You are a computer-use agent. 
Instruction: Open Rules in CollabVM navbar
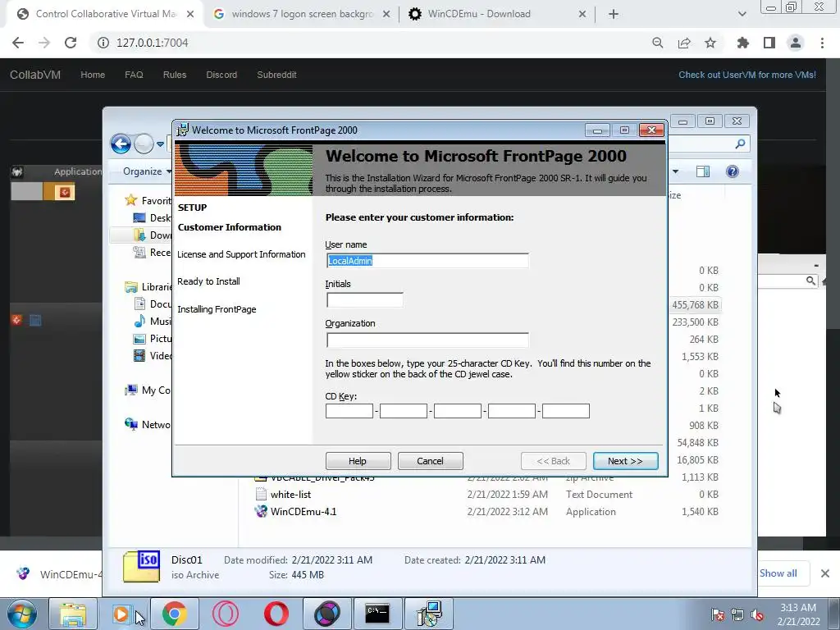(175, 75)
